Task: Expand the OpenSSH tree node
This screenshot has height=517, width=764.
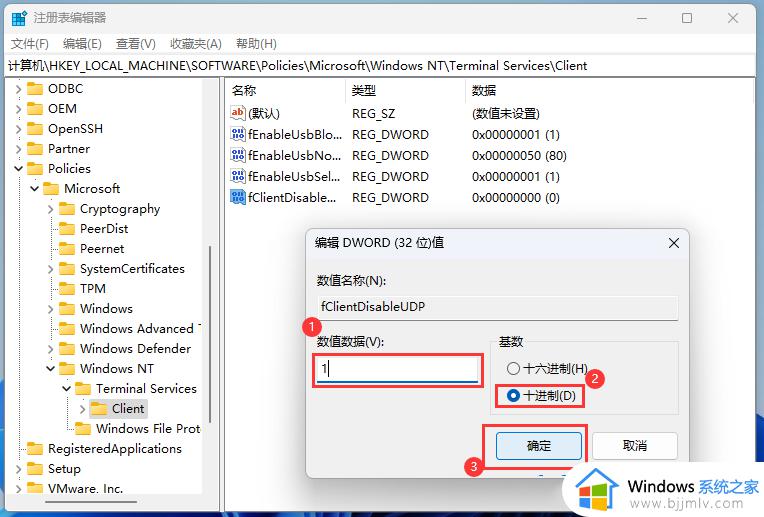Action: pyautogui.click(x=19, y=129)
